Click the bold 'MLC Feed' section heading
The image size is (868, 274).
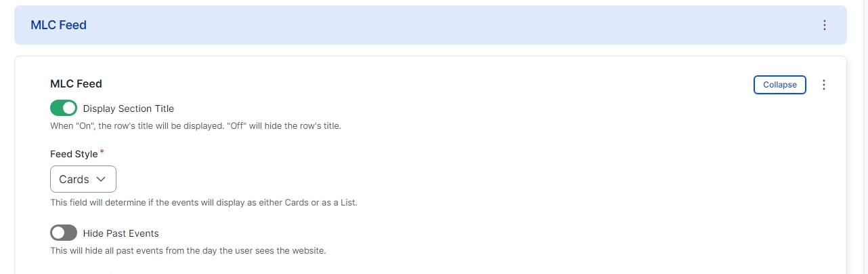coord(76,84)
